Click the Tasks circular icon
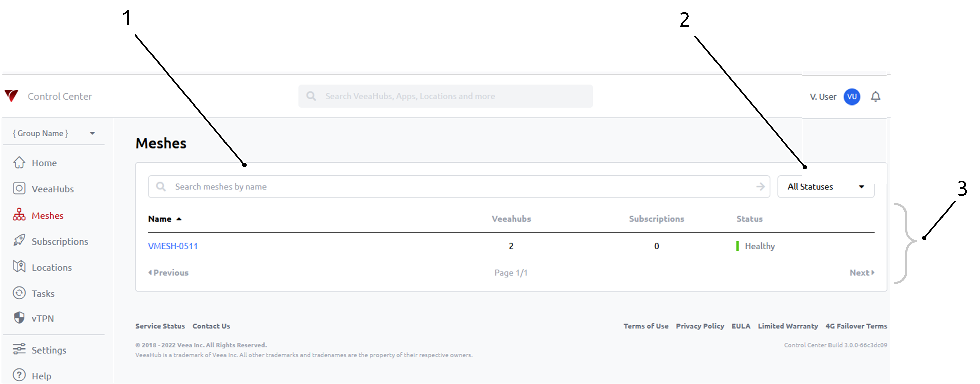The height and width of the screenshot is (384, 980). coord(19,293)
